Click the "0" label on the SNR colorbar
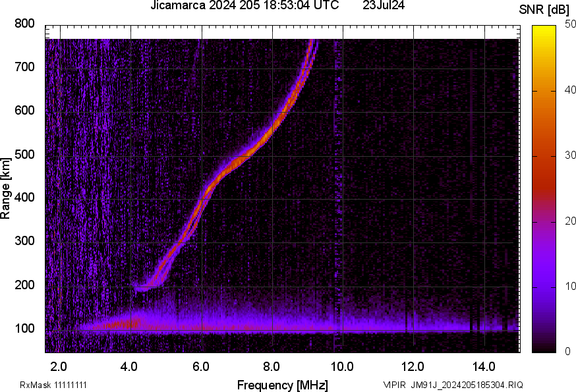The image size is (576, 392). tap(567, 352)
